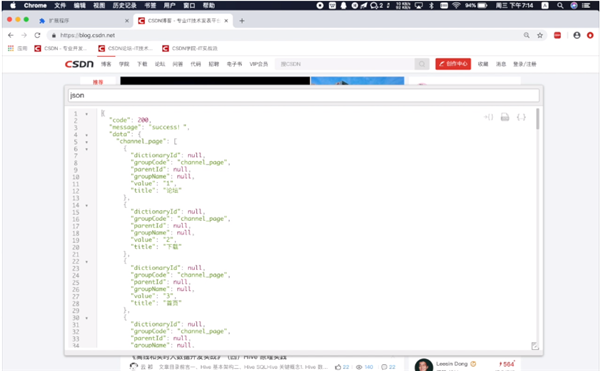
Task: Click the json text input field
Action: point(304,95)
